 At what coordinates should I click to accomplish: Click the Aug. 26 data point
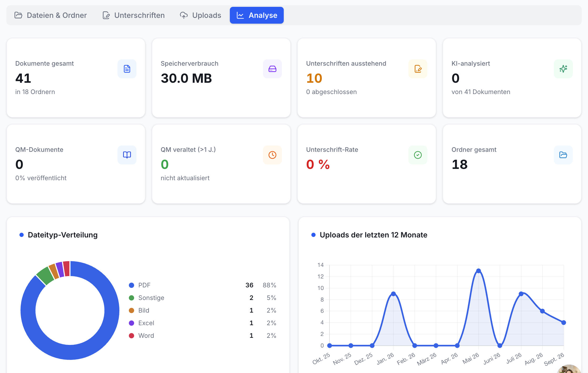[543, 311]
